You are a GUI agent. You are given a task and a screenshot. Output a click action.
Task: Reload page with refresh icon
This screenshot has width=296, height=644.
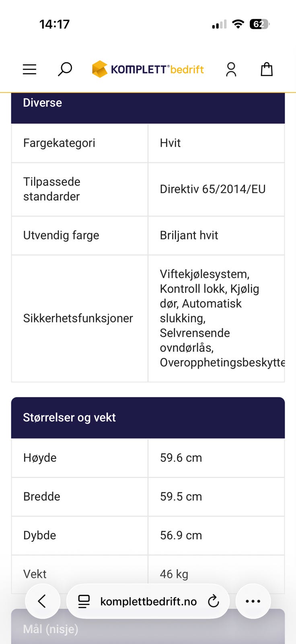pyautogui.click(x=213, y=601)
